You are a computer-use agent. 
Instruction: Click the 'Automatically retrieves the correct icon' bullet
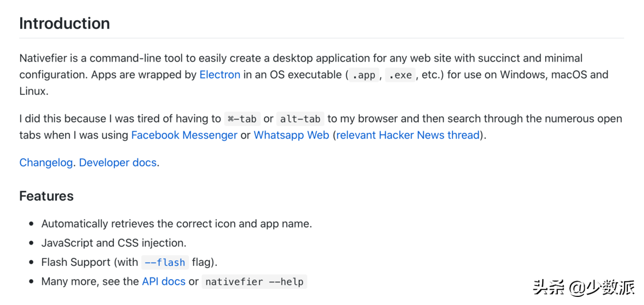tap(177, 224)
